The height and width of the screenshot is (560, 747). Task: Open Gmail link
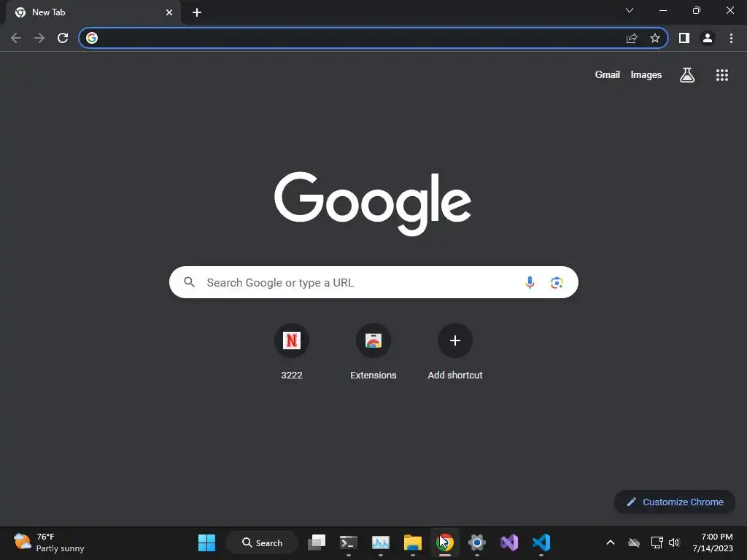coord(608,75)
